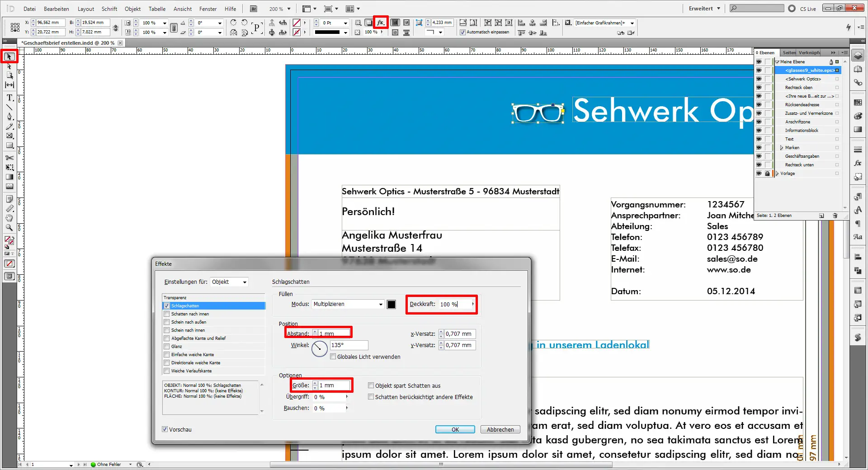Screen dimensions: 868x470
Task: Enable Globales Licht verwenden checkbox
Action: click(333, 357)
